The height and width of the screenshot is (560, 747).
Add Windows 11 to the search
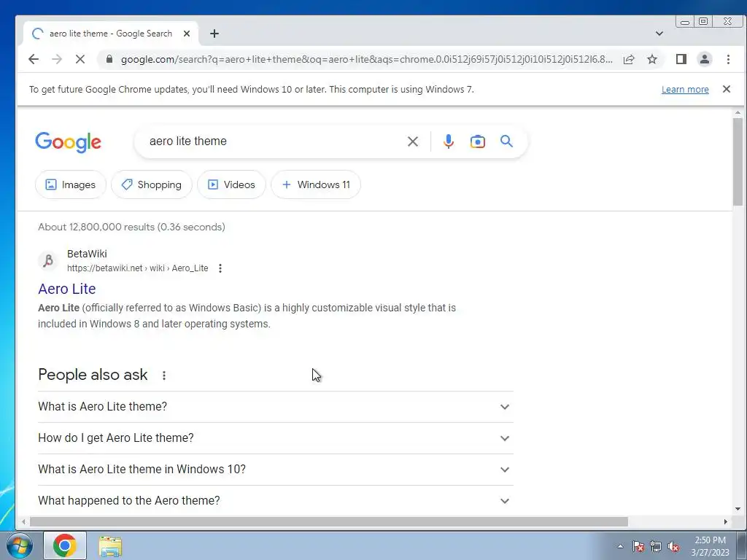[x=316, y=184]
